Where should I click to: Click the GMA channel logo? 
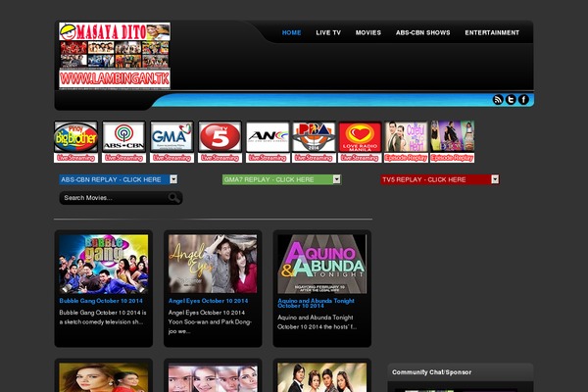(171, 137)
